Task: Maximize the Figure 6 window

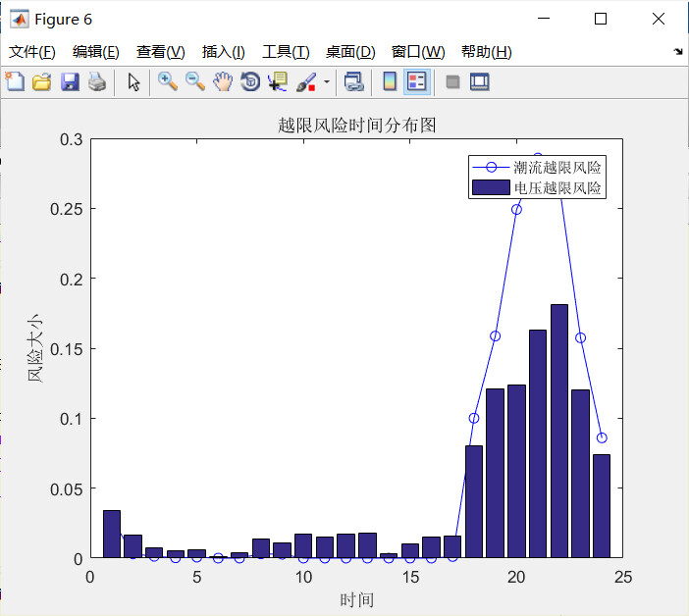Action: [x=601, y=19]
